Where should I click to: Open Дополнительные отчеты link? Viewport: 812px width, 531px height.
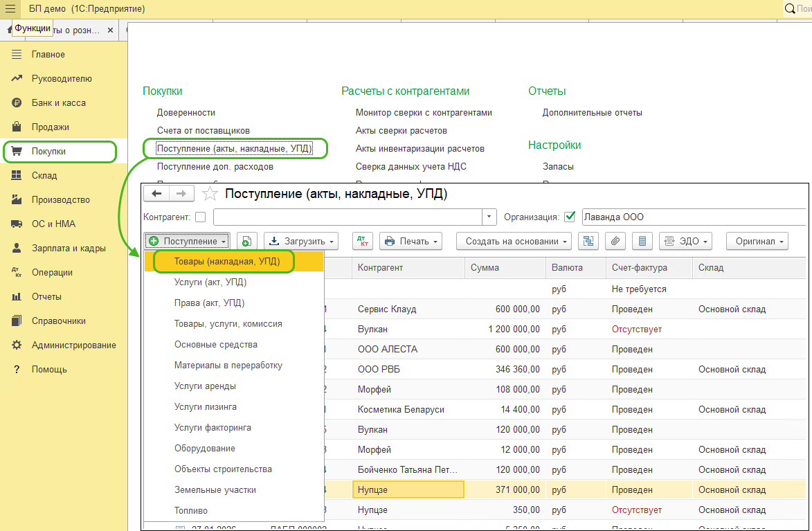click(x=593, y=112)
